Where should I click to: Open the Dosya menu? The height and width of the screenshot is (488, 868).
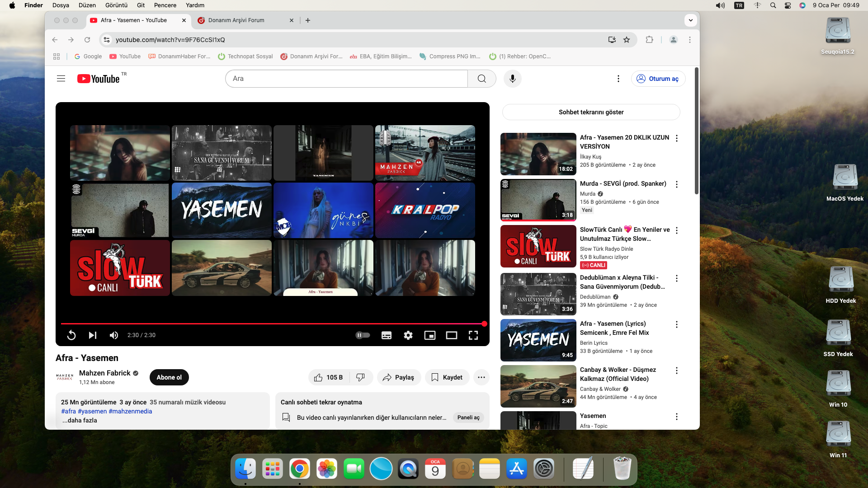click(61, 5)
